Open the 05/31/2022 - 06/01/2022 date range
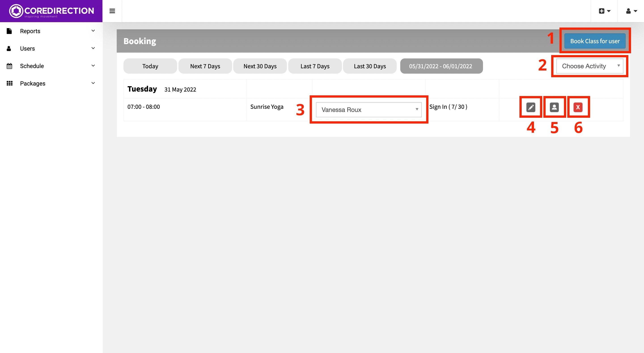The height and width of the screenshot is (353, 644). (441, 66)
